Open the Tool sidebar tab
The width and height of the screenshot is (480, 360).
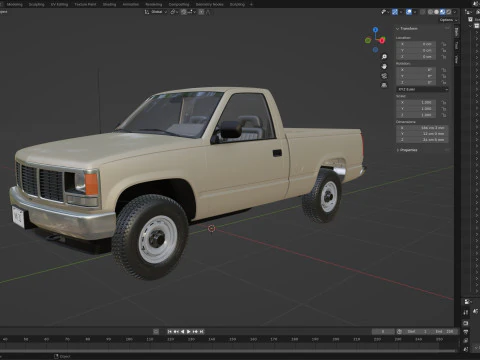[x=457, y=45]
